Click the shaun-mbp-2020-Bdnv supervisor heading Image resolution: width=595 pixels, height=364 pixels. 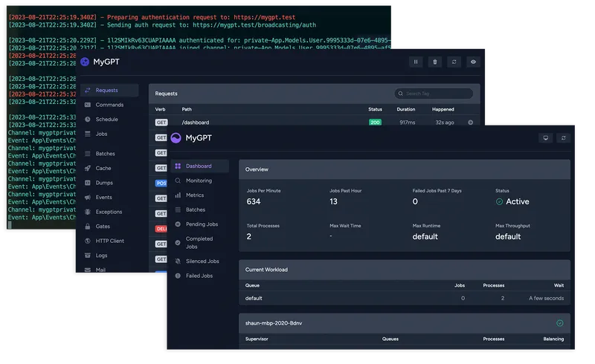tap(274, 323)
